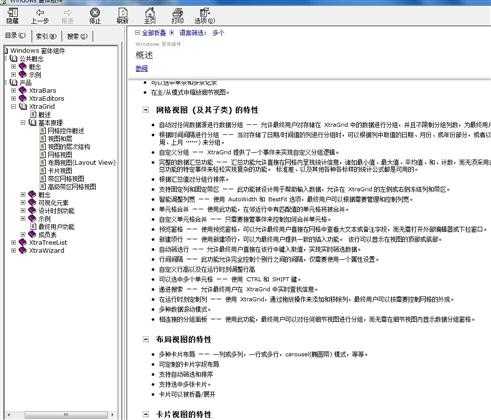Switch to the 索引(N) index tab
Image resolution: width=491 pixels, height=420 pixels.
pos(46,35)
